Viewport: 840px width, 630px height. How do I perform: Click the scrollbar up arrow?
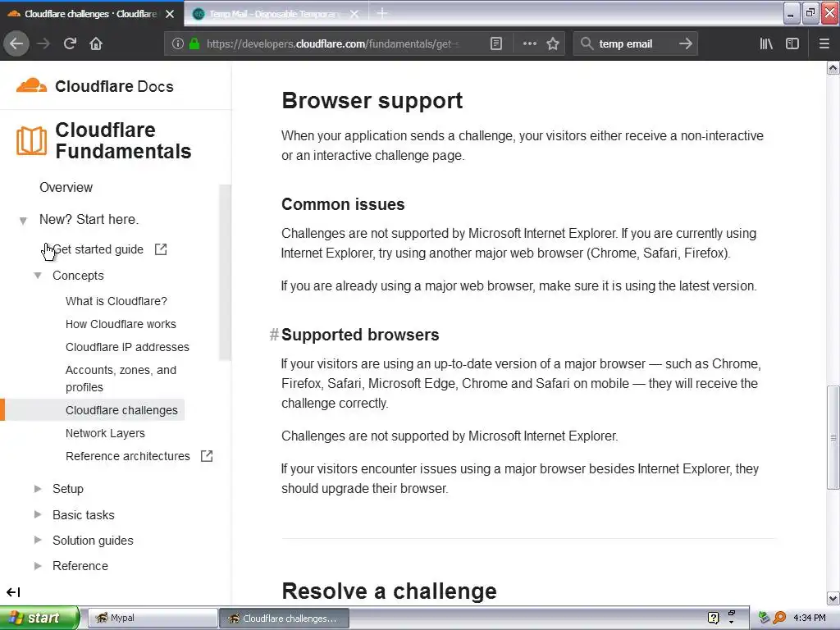pyautogui.click(x=833, y=67)
